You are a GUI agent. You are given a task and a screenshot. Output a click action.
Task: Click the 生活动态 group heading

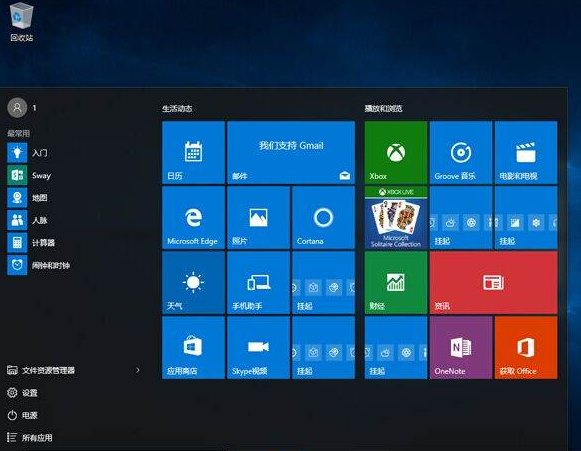(x=177, y=109)
